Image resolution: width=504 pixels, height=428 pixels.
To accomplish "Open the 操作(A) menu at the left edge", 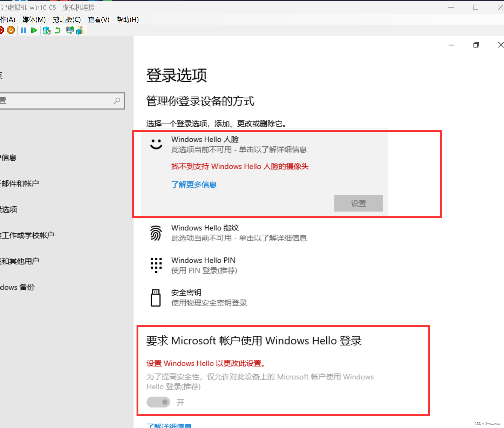I will point(8,19).
